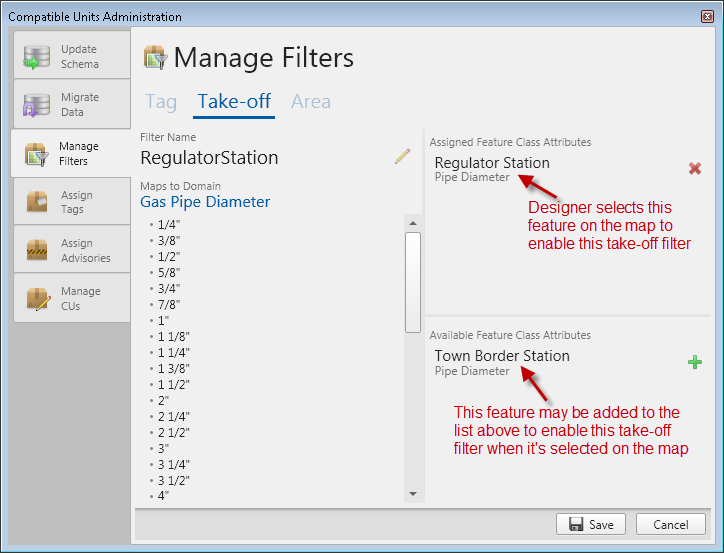Click the diameter list scrollbar thumb

click(413, 280)
